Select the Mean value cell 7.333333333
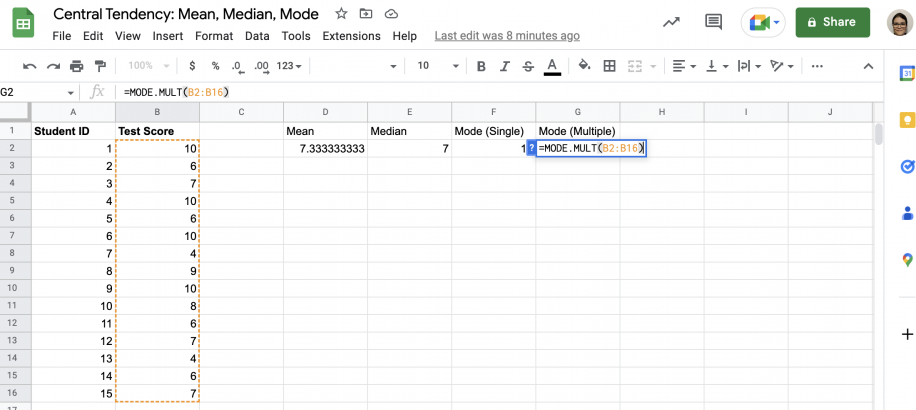The height and width of the screenshot is (410, 916). tap(325, 148)
